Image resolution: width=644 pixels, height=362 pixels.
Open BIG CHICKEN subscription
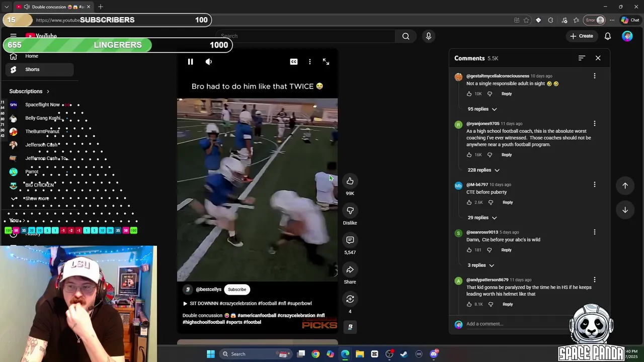point(40,185)
